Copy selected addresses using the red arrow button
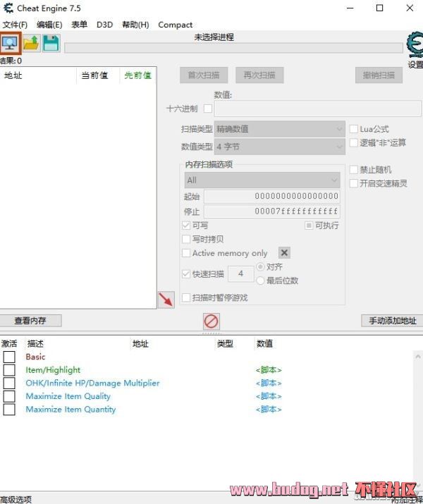423x504 pixels. tap(166, 300)
